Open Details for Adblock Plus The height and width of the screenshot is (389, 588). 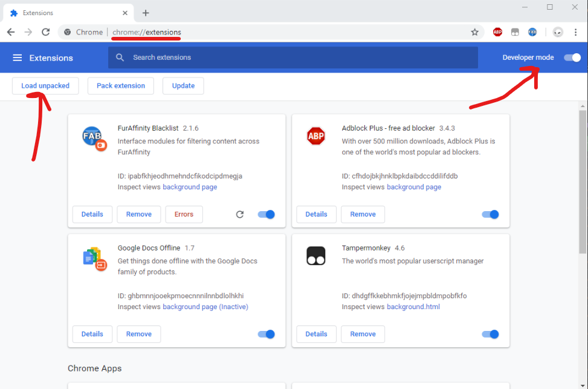point(316,214)
